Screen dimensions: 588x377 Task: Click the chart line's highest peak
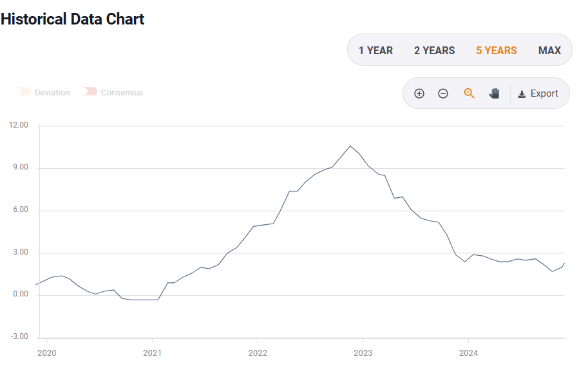[x=350, y=146]
